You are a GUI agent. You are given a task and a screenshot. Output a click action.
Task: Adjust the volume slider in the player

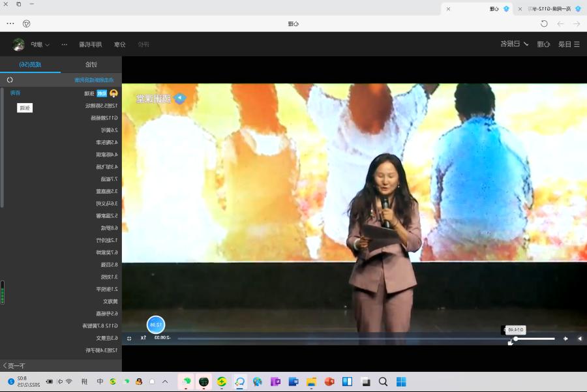pyautogui.click(x=534, y=339)
